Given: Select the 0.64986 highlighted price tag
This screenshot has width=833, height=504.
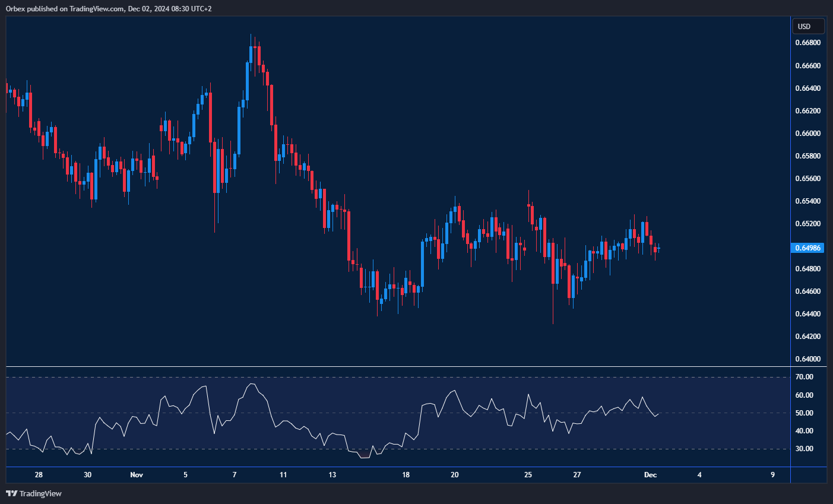Looking at the screenshot, I should 808,248.
